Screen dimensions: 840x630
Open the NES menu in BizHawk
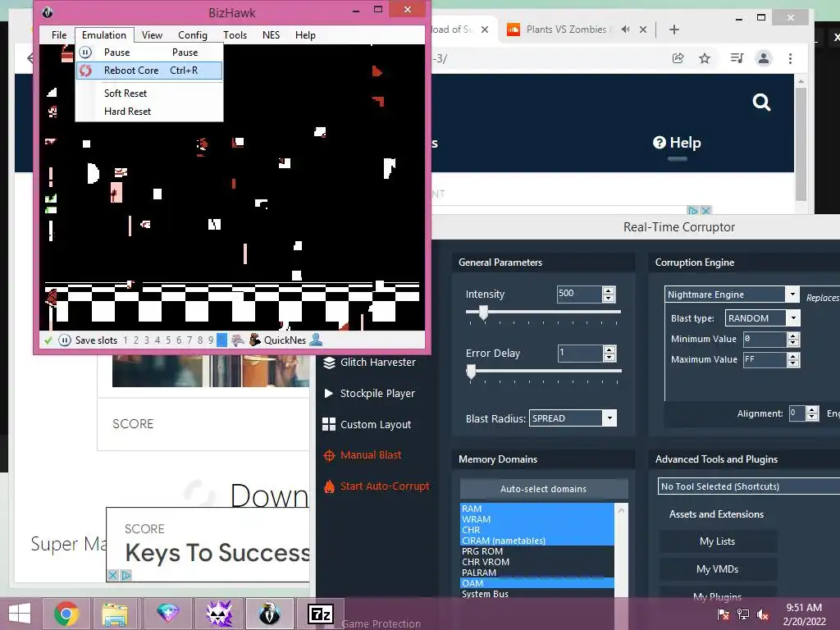pyautogui.click(x=271, y=35)
